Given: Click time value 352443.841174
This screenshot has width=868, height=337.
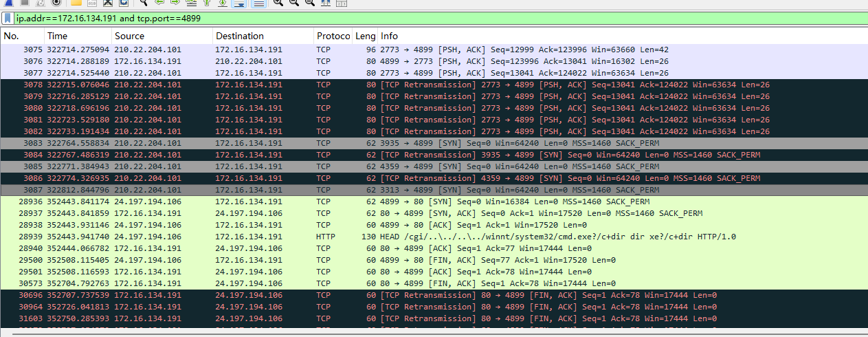Looking at the screenshot, I should pyautogui.click(x=78, y=202).
